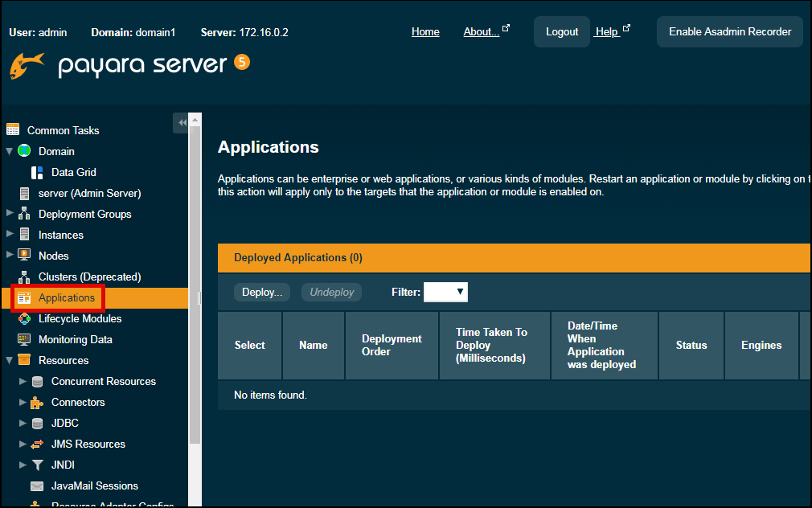This screenshot has width=812, height=508.
Task: Sort by the Name column header
Action: coord(313,345)
